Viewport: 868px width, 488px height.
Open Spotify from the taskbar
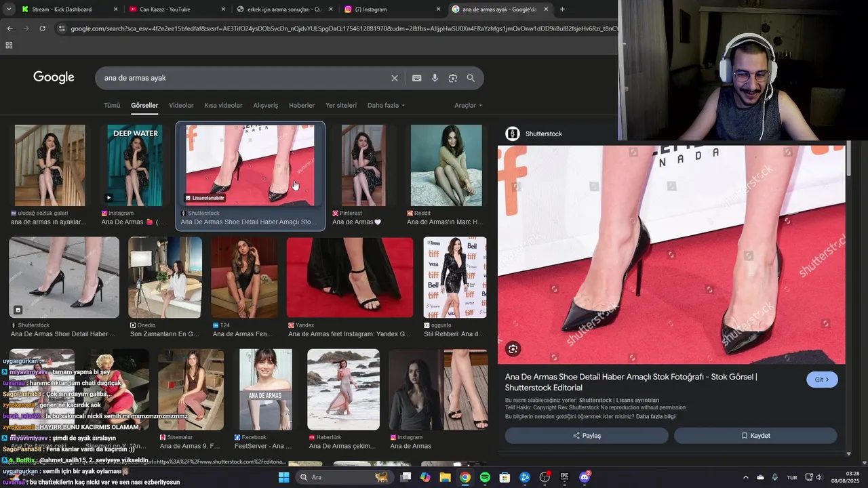[485, 477]
